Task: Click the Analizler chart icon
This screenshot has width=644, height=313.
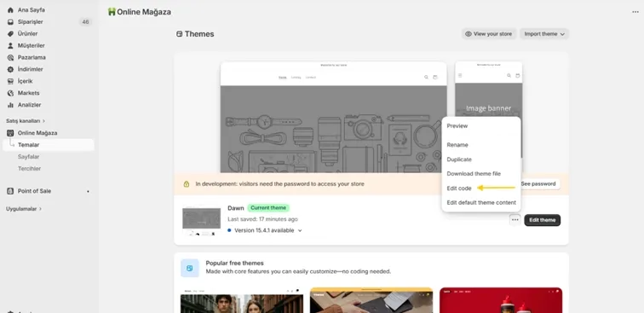Action: click(10, 105)
